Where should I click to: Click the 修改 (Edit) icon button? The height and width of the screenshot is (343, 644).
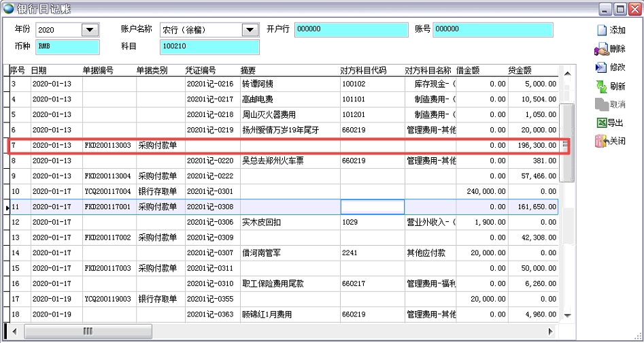601,67
